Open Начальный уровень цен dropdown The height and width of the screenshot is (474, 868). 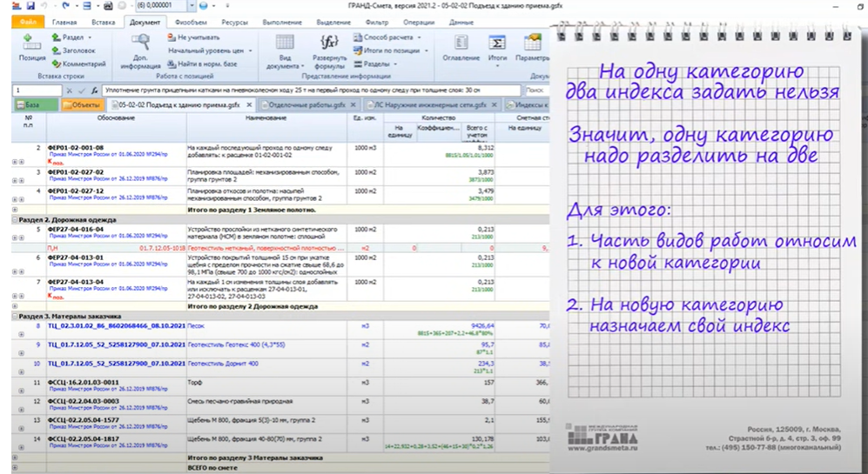[210, 50]
